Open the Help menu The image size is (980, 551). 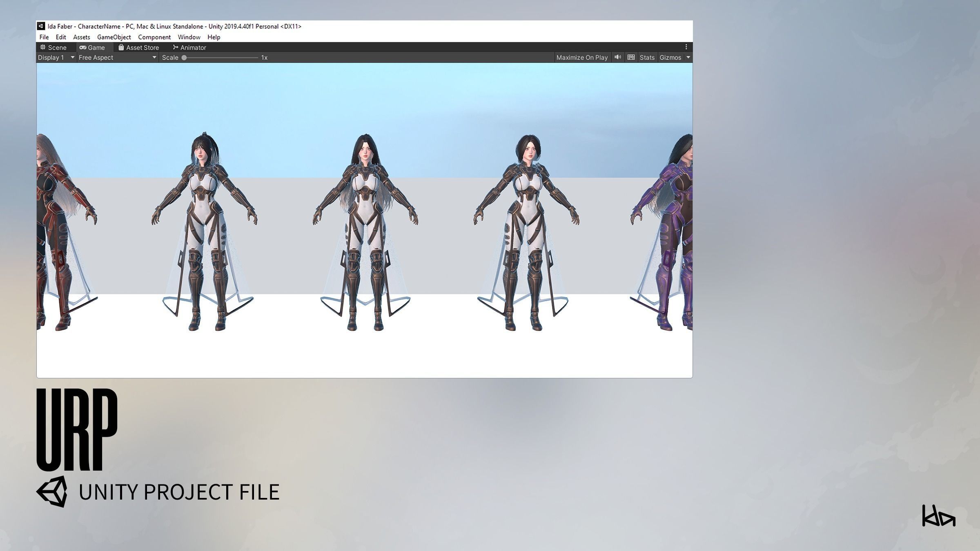tap(214, 37)
